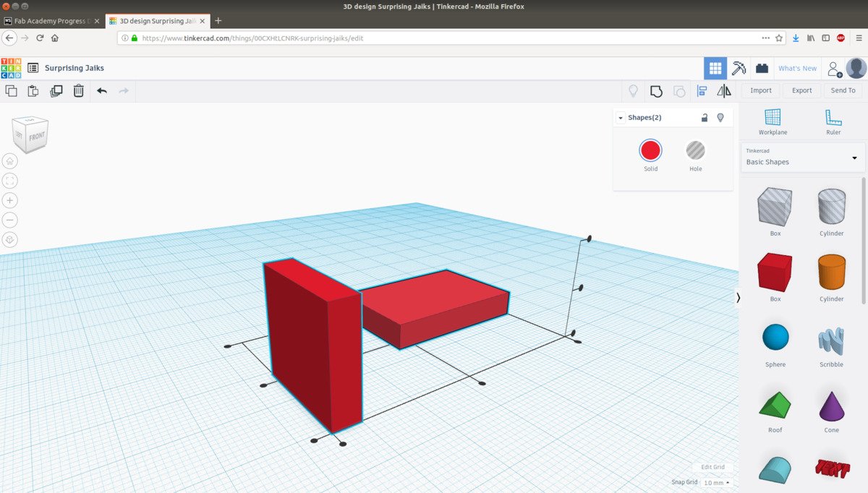The height and width of the screenshot is (493, 868).
Task: Pick the red Text shape
Action: [x=831, y=467]
